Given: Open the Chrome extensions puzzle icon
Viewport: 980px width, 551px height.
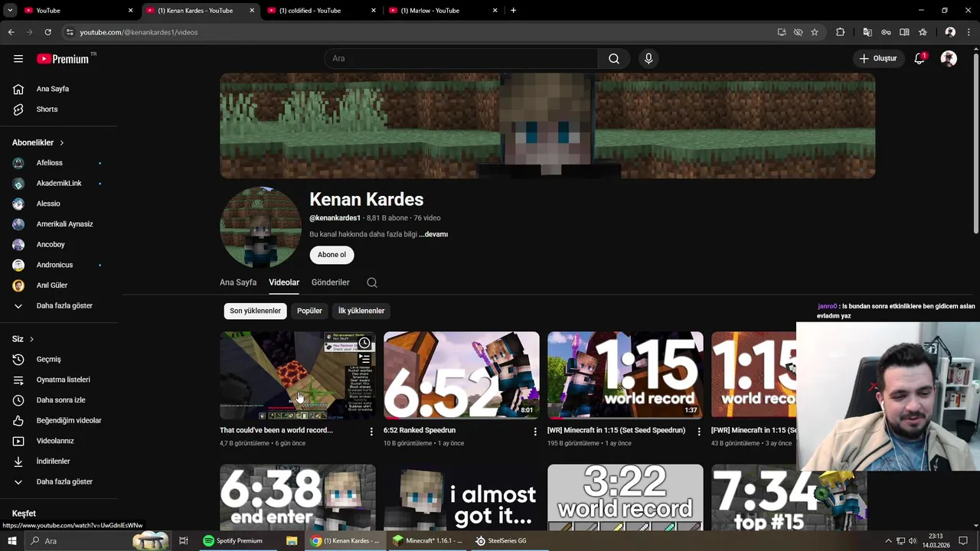Looking at the screenshot, I should (x=840, y=32).
